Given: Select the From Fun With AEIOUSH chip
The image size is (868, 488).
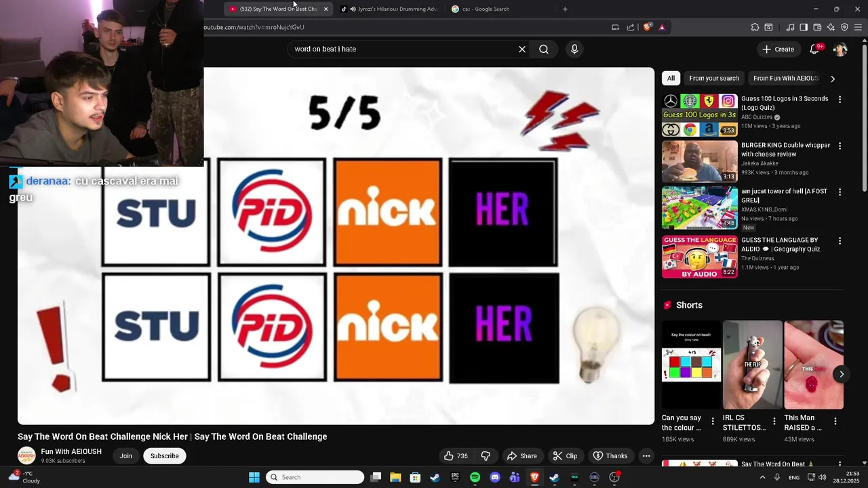Looking at the screenshot, I should (x=786, y=78).
